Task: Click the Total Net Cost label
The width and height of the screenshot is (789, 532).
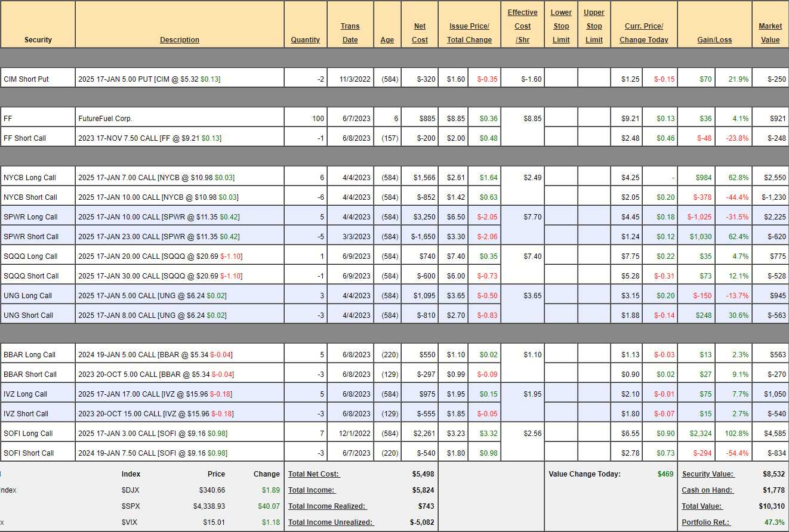Action: coord(314,474)
